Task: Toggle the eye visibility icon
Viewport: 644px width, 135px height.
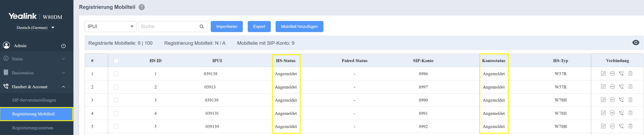Action: tap(636, 43)
